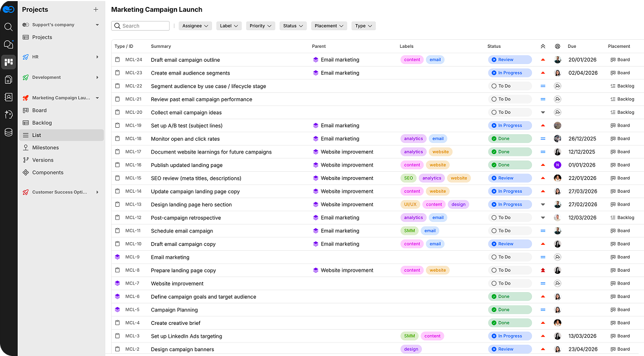Image resolution: width=644 pixels, height=356 pixels.
Task: Collapse the Marketing Campaign Launch project arrow
Action: (x=97, y=98)
